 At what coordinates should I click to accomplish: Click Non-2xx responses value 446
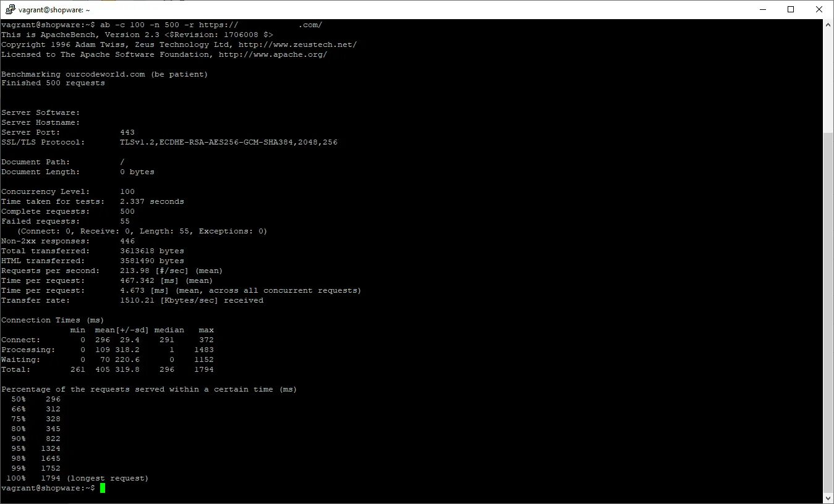click(127, 241)
